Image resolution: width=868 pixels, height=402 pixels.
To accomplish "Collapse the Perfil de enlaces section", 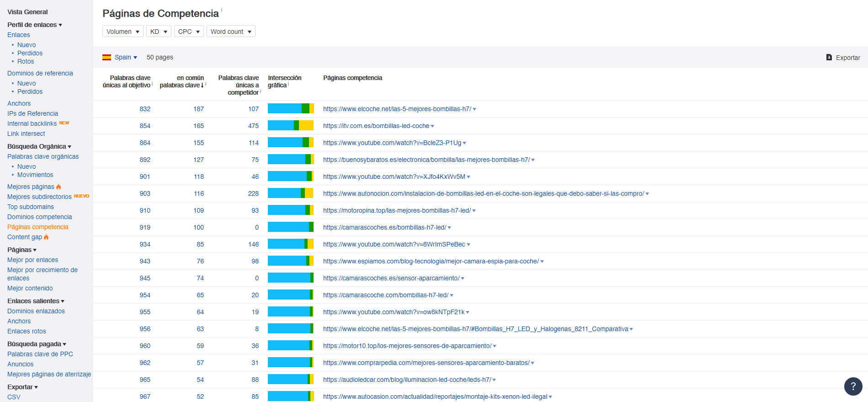I will pos(35,25).
